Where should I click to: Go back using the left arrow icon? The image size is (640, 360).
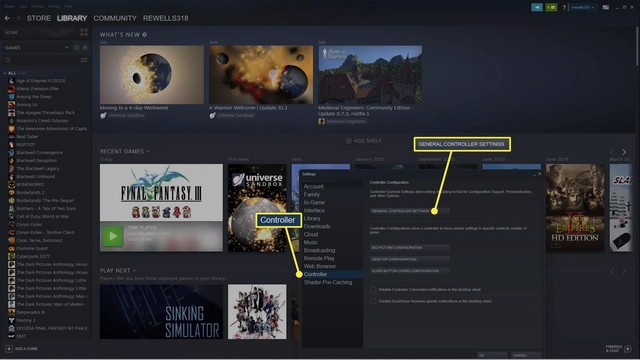7,18
